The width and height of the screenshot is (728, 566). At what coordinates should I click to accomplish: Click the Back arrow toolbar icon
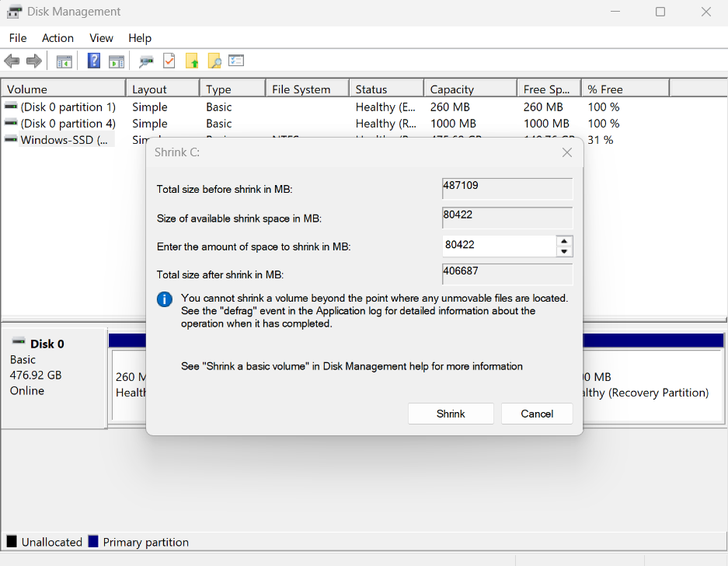pyautogui.click(x=12, y=61)
